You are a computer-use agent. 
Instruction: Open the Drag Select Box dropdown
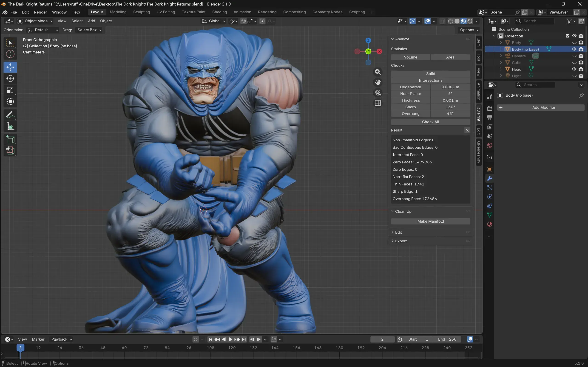89,30
